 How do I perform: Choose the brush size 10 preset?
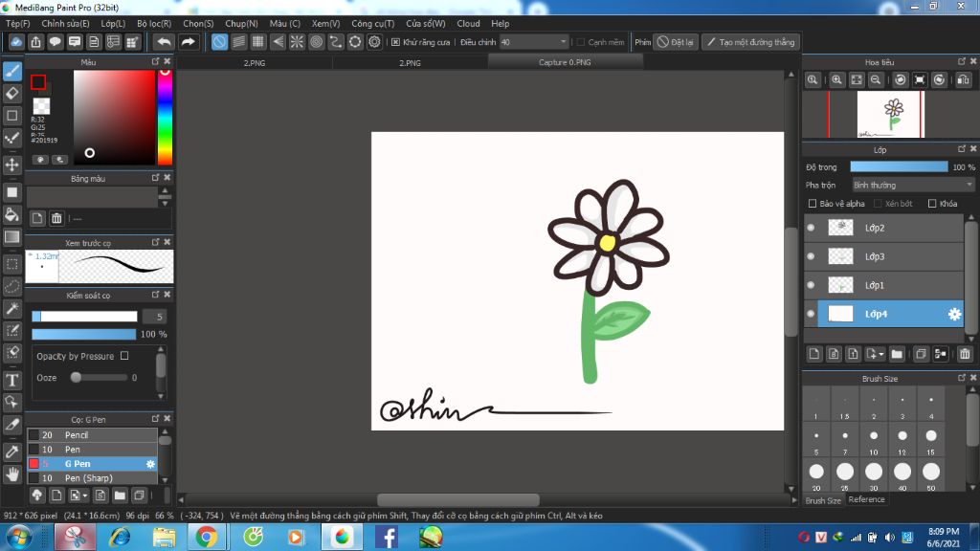[x=874, y=440]
